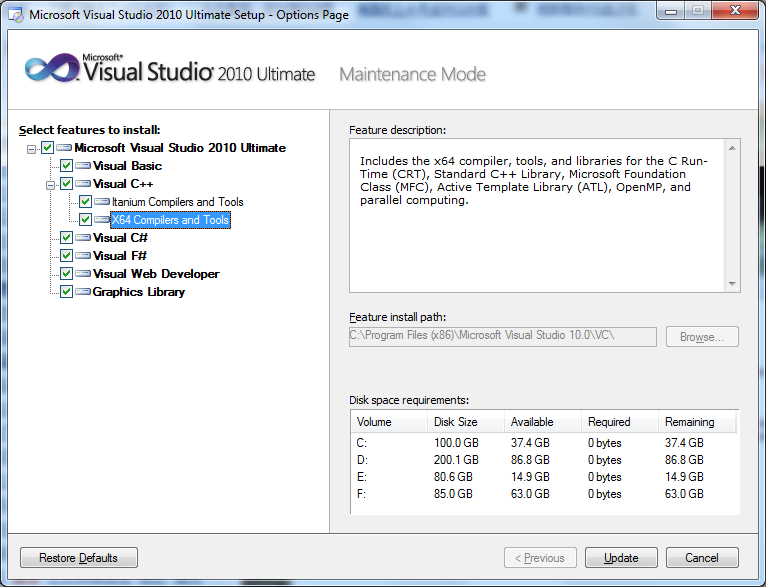Select Itanium Compilers and Tools label
The width and height of the screenshot is (766, 587).
(177, 202)
